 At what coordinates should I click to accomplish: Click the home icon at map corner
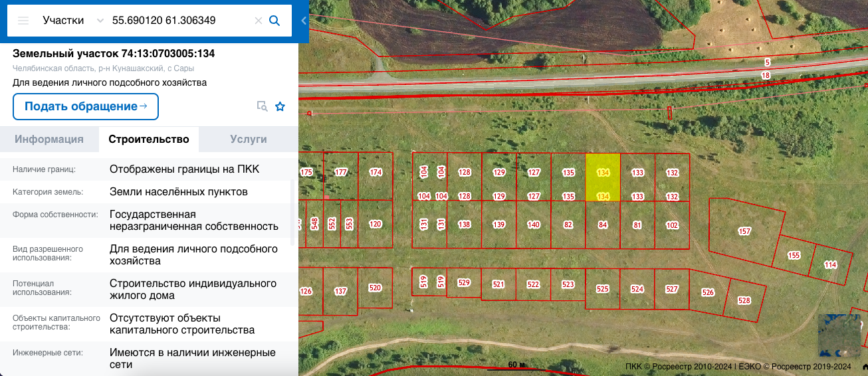coord(864,366)
